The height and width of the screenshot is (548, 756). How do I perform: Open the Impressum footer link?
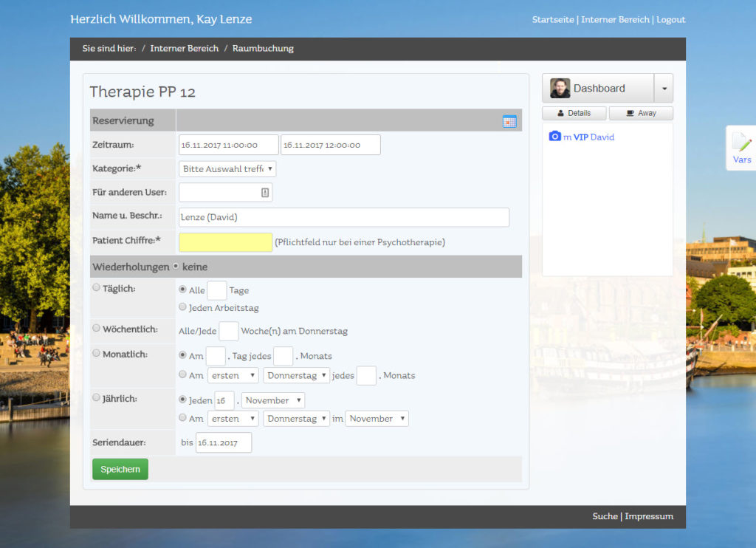(x=648, y=516)
